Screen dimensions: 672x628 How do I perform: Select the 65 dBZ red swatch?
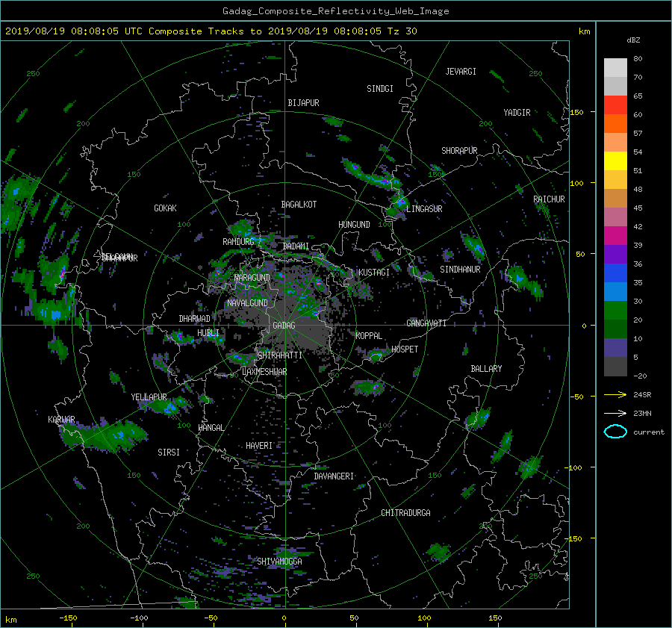615,105
